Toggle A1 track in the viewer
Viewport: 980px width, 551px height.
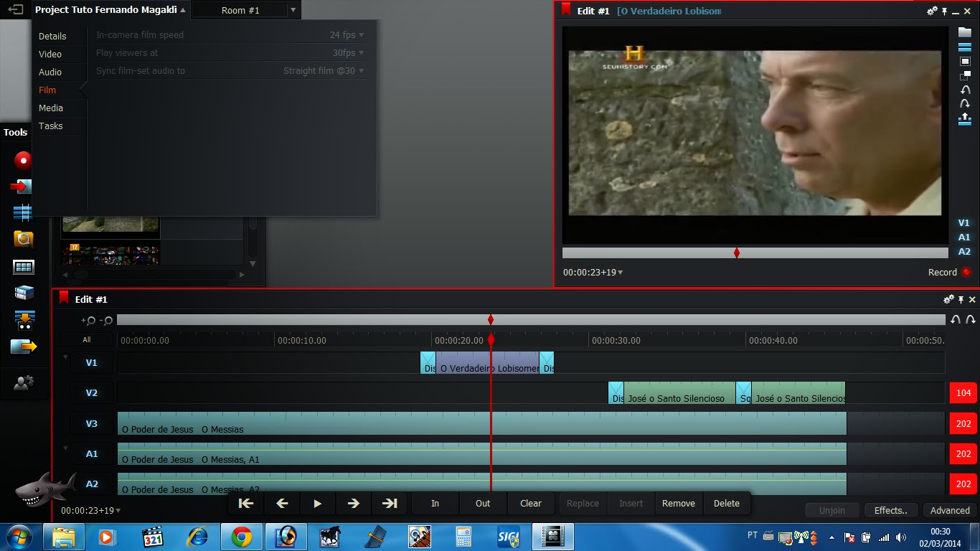click(964, 237)
